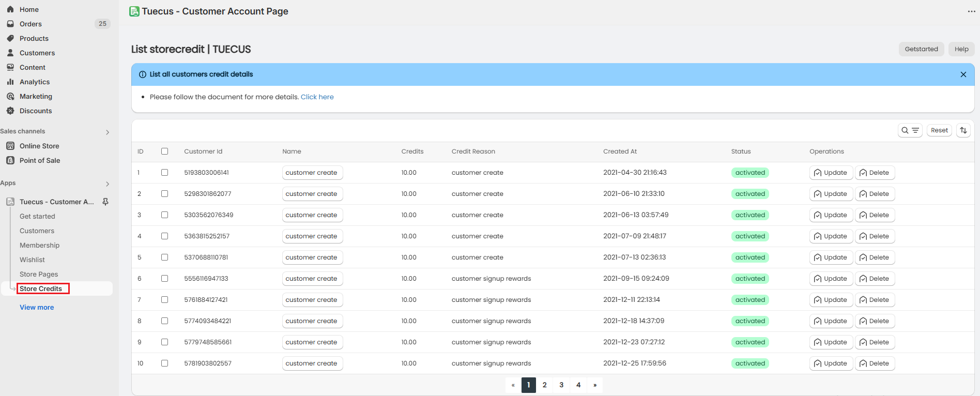Open the sort arrows button
This screenshot has height=396, width=980.
click(963, 130)
